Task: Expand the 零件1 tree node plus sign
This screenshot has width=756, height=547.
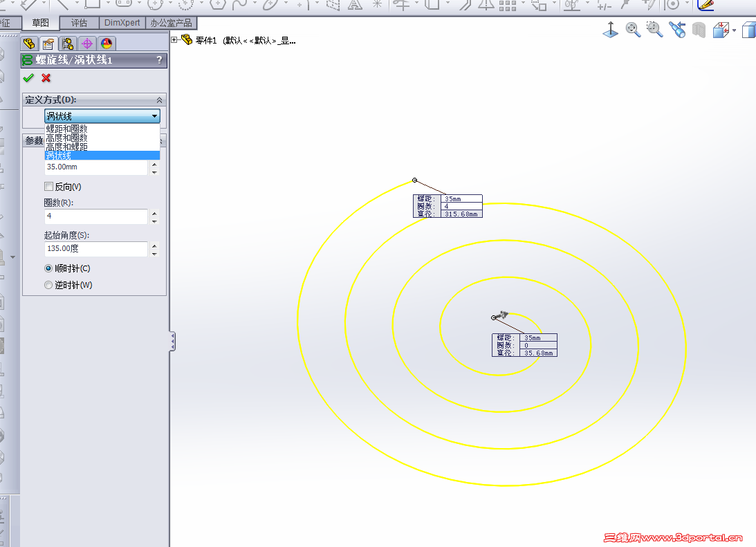Action: pyautogui.click(x=174, y=39)
